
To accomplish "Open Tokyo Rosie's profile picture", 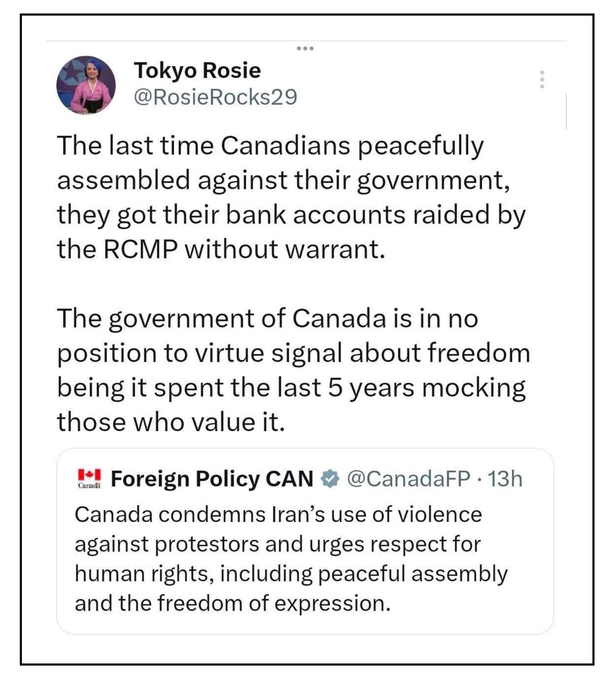I will coord(86,85).
